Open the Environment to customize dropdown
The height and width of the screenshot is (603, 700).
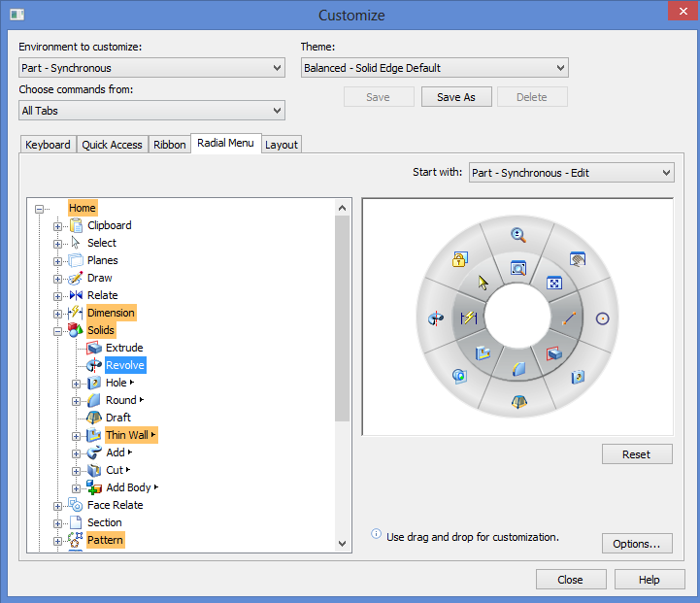point(151,68)
